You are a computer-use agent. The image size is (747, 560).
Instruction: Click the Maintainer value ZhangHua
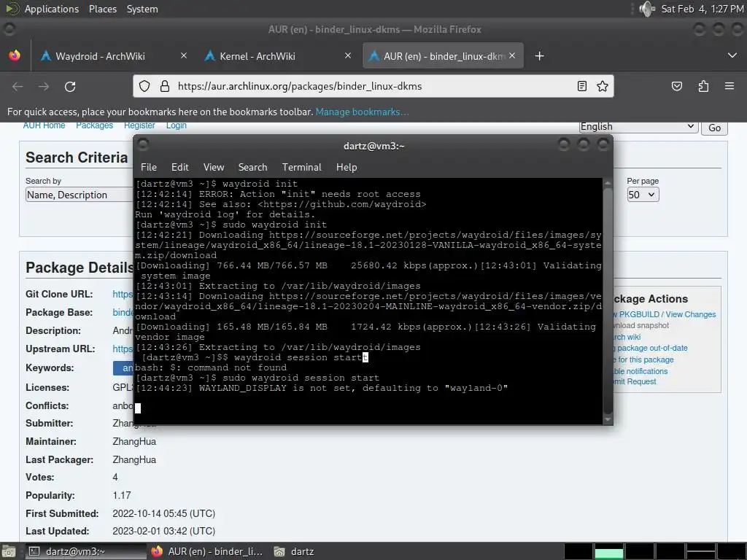click(134, 441)
